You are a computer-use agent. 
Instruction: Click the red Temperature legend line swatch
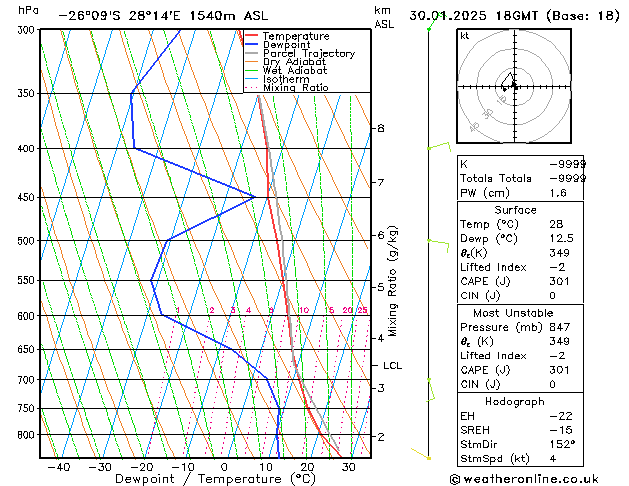(252, 35)
